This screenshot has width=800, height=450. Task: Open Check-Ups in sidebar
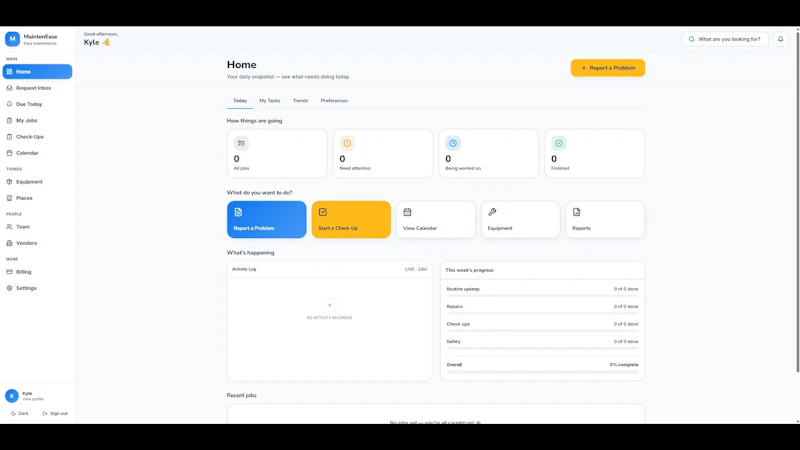pos(37,137)
